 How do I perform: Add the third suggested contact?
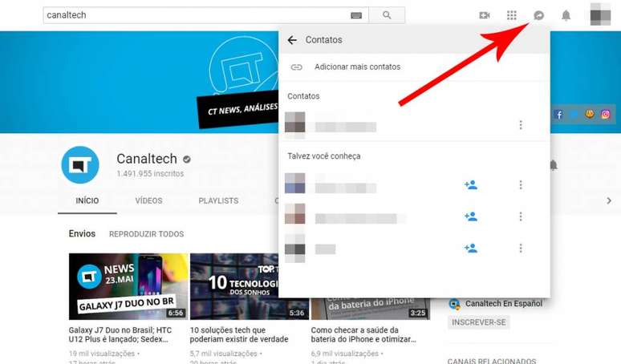tap(471, 249)
